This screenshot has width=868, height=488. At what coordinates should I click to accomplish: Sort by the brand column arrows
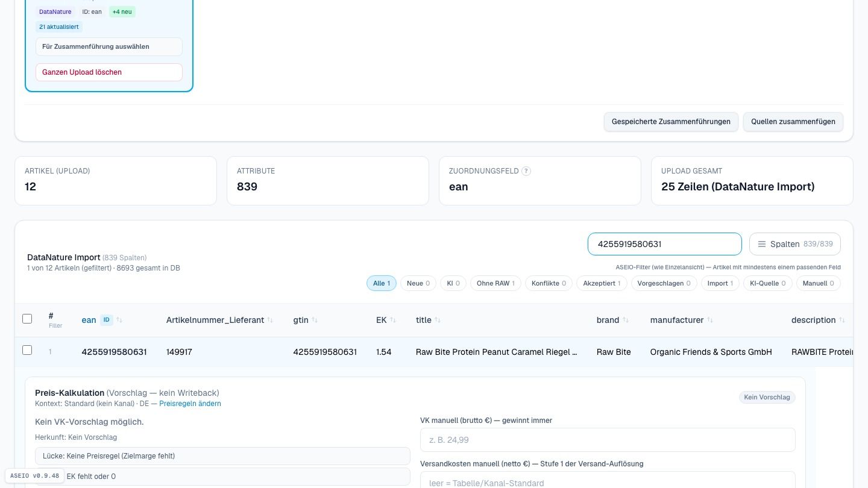(626, 320)
